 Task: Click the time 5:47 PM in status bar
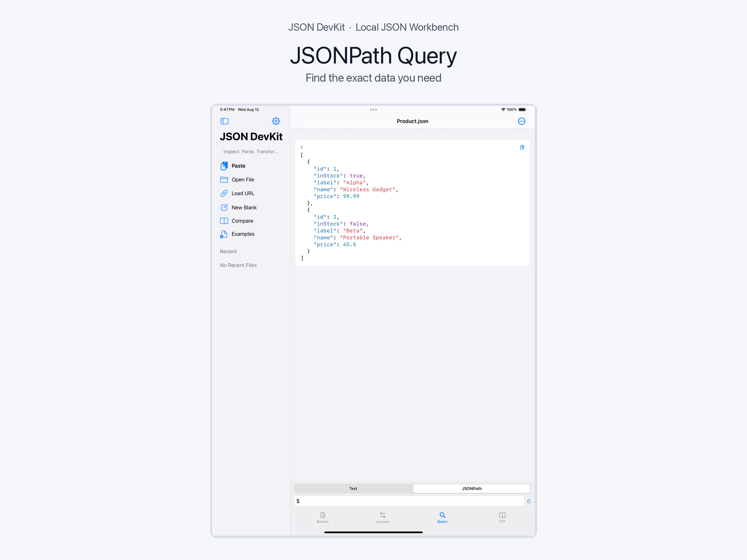click(x=227, y=110)
